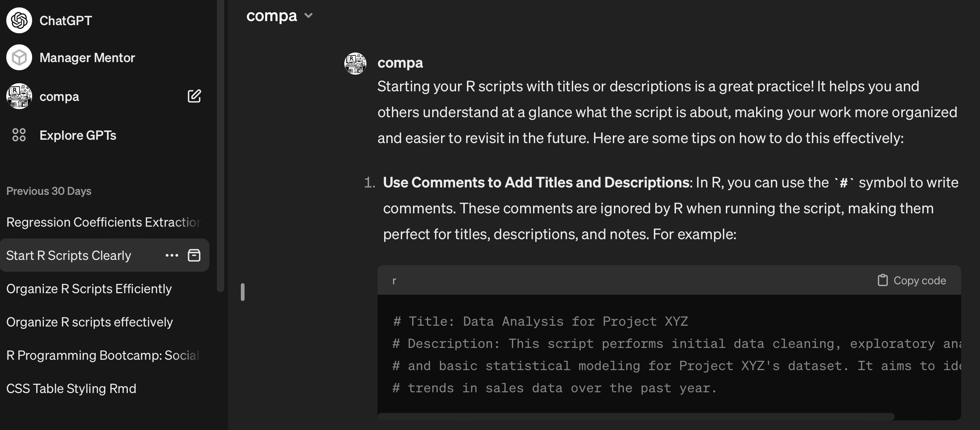The image size is (980, 430).
Task: Click the code block horizontal scrollbar
Action: click(635, 416)
